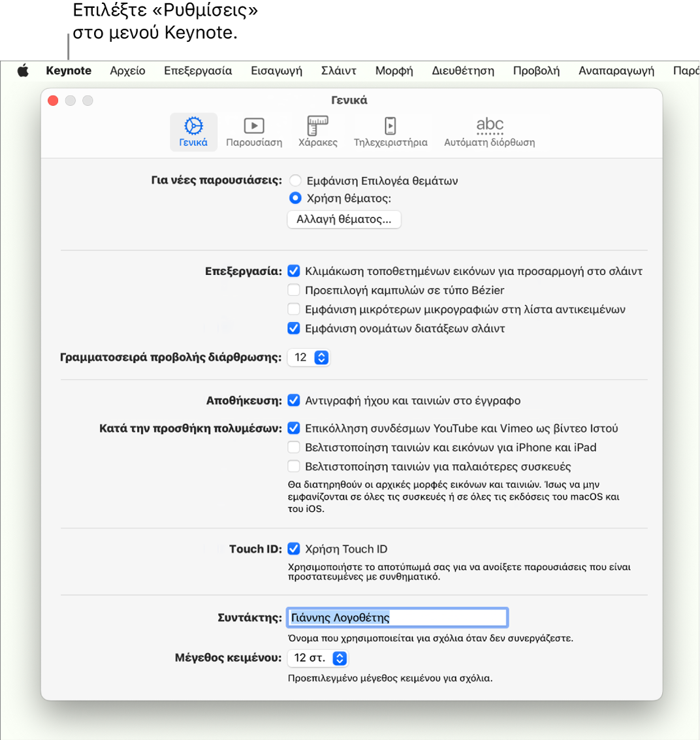
Task: Click the Αλλαγή θέματος… button
Action: click(x=344, y=219)
